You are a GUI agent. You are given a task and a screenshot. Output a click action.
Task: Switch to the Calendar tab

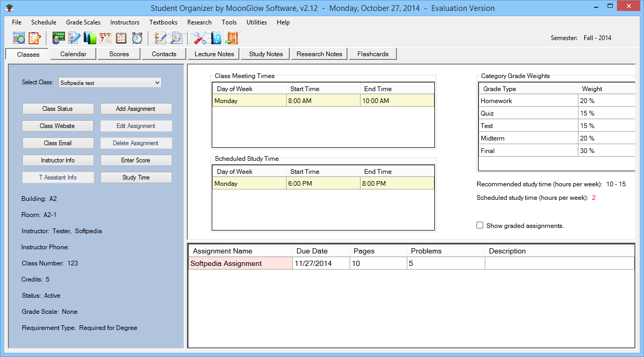pos(73,54)
